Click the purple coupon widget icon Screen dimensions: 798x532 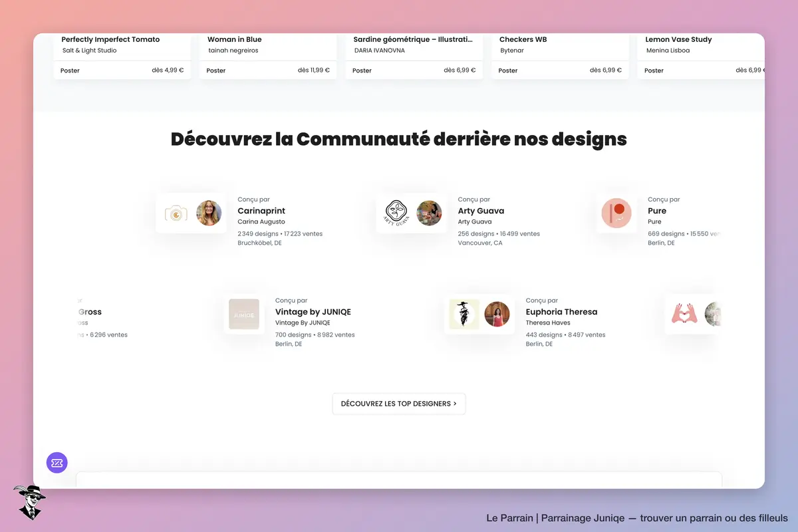(57, 463)
